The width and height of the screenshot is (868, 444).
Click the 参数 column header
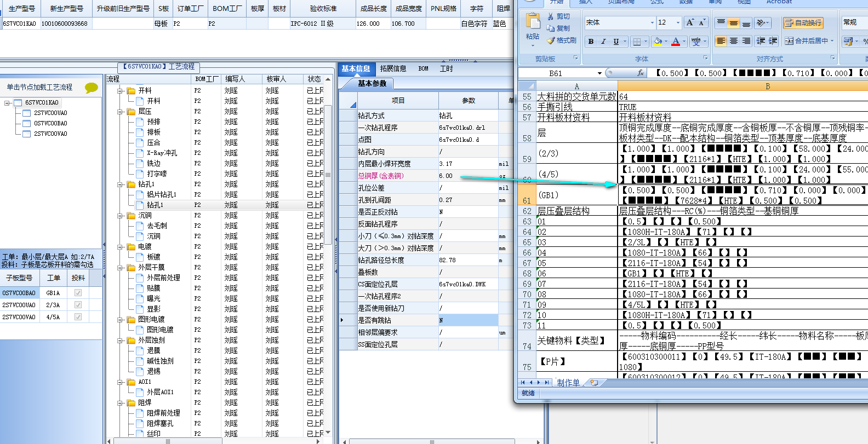click(469, 100)
